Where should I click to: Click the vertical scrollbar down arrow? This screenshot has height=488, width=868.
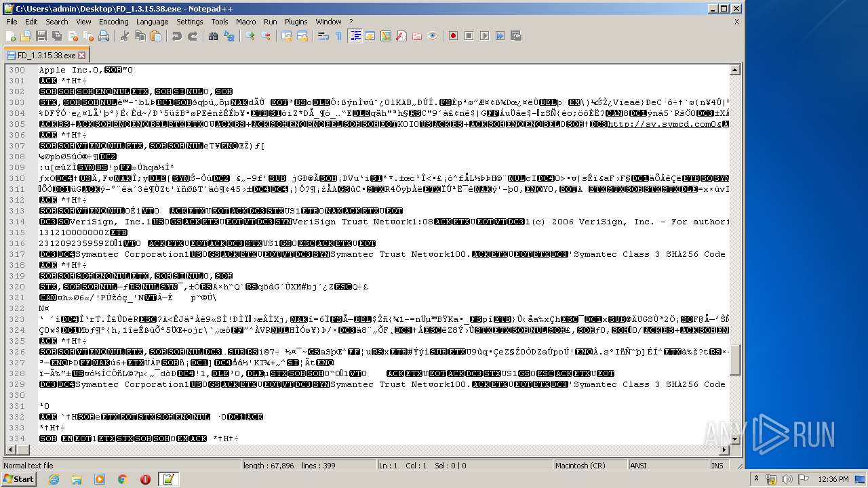[736, 439]
